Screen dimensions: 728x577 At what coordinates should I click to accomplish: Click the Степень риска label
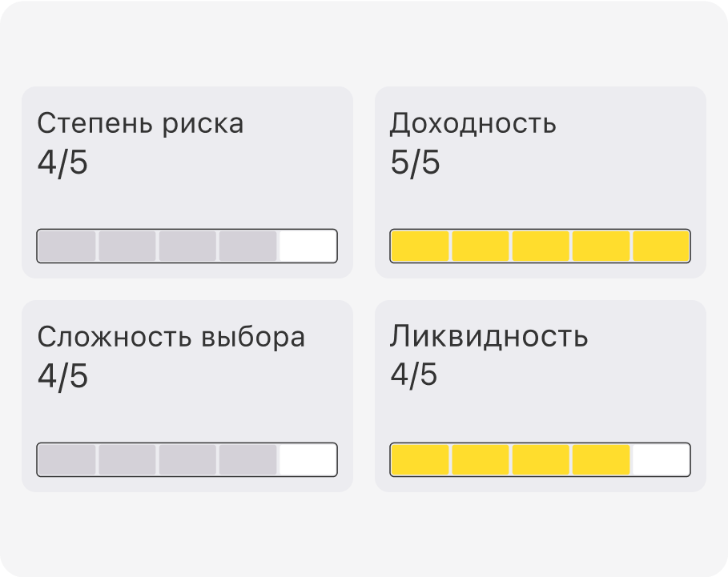(140, 124)
